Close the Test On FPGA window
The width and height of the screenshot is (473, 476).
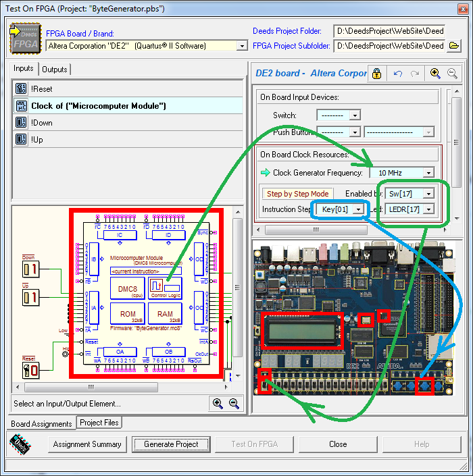pyautogui.click(x=463, y=9)
